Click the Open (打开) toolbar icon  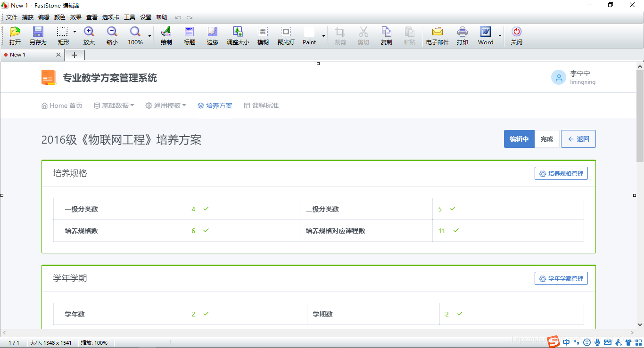tap(15, 36)
